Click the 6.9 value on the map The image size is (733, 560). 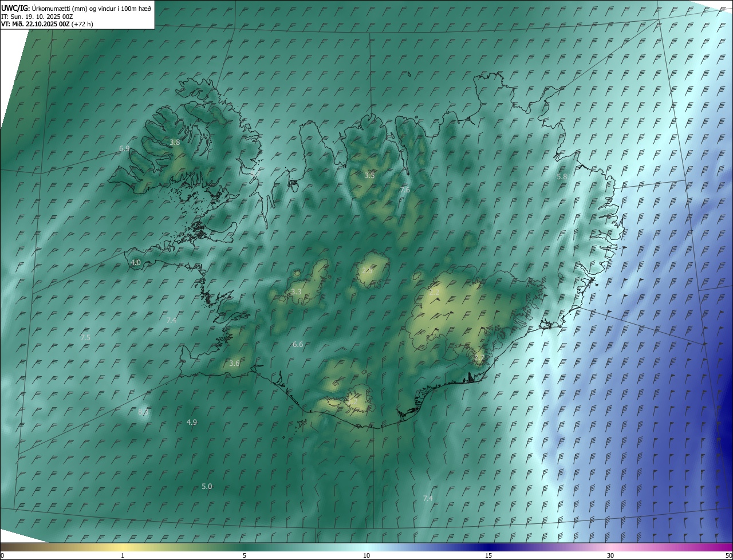coord(124,149)
